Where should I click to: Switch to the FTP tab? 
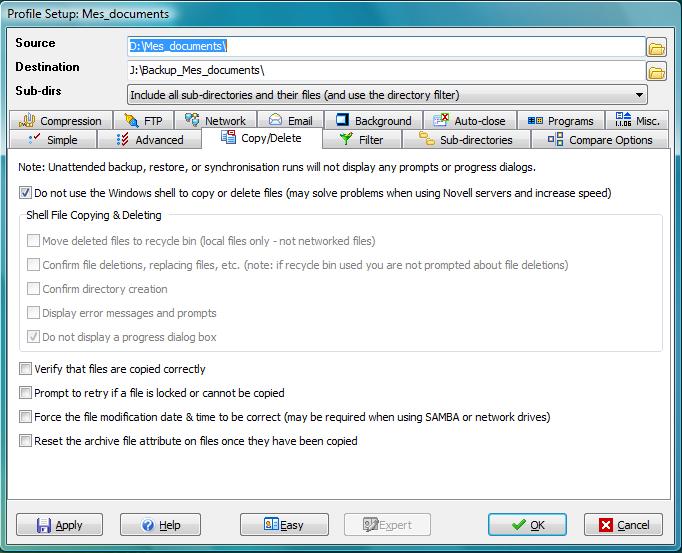click(x=142, y=121)
